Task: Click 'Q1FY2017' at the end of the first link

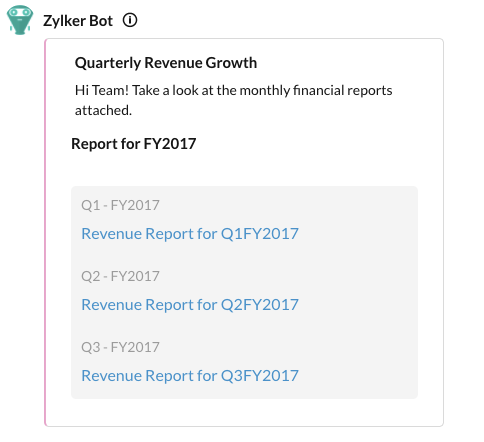Action: coord(260,233)
